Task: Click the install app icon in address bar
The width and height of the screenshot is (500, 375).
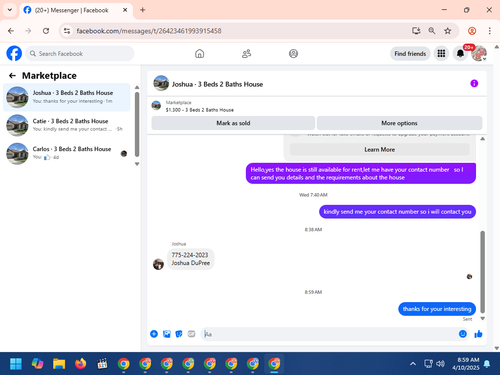Action: [x=416, y=31]
